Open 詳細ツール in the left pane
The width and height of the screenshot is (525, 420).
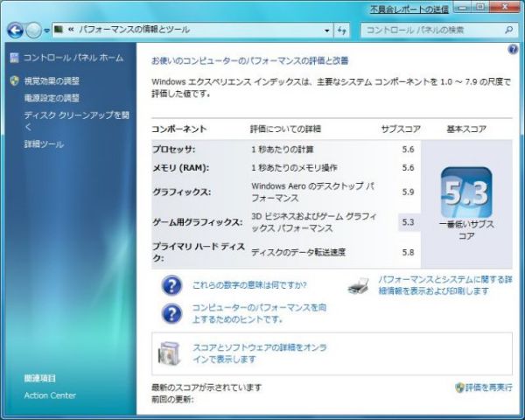tap(44, 143)
